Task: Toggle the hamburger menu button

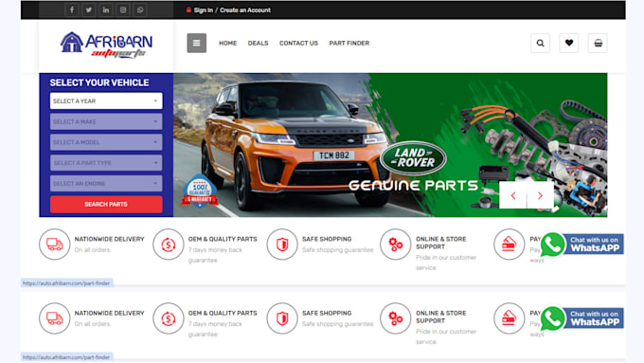Action: click(x=197, y=43)
